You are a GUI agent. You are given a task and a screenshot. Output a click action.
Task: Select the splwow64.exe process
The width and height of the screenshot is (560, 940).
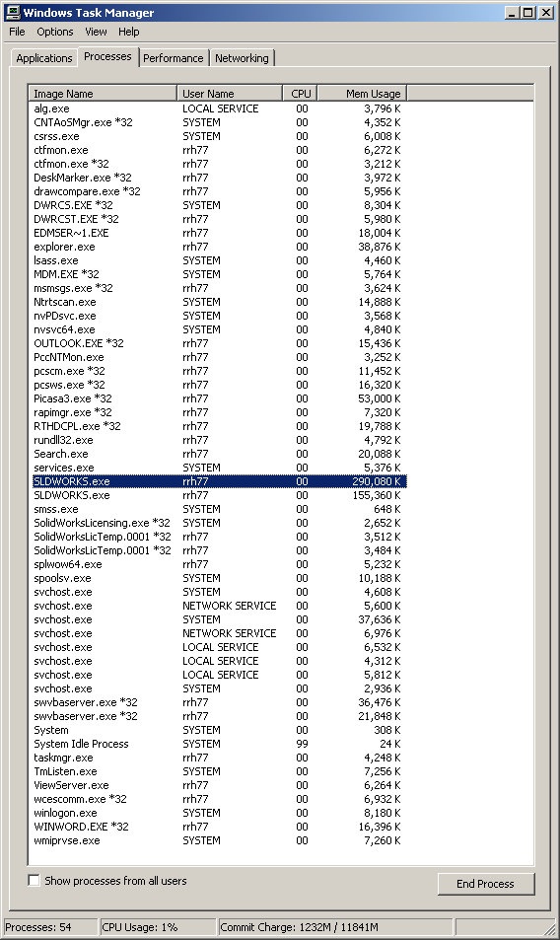coord(220,564)
